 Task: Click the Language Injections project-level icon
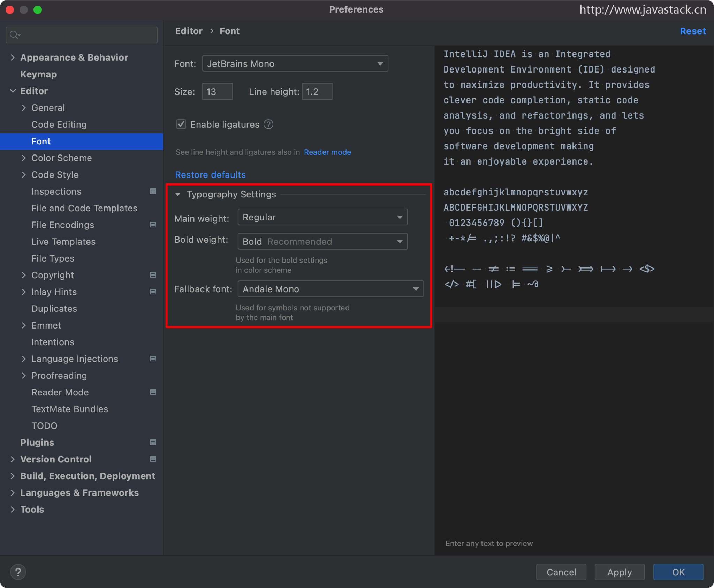153,359
